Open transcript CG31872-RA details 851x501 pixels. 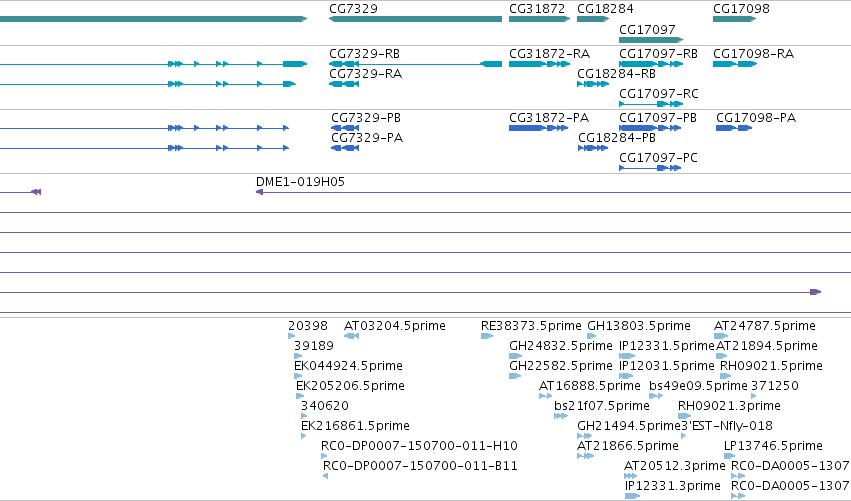pos(539,64)
